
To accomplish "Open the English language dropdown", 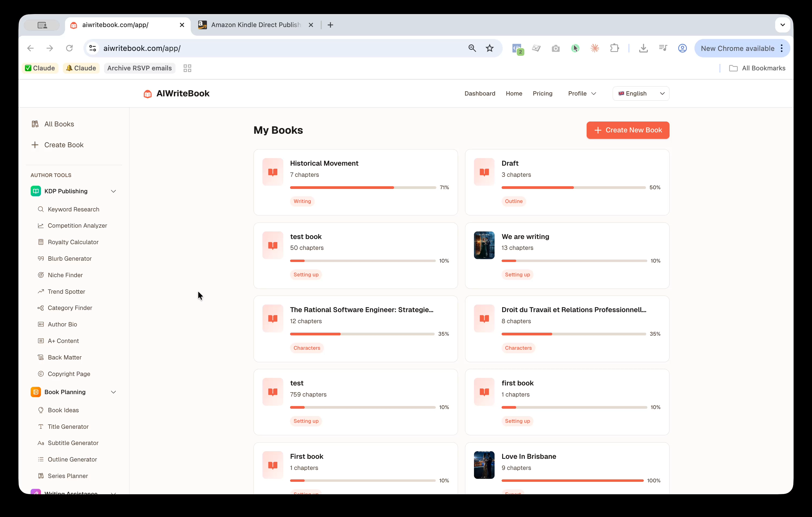I will [x=640, y=93].
